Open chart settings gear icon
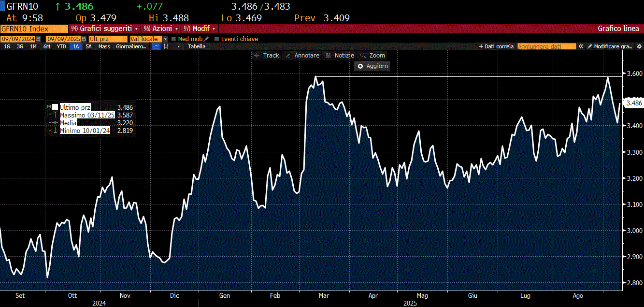 pyautogui.click(x=639, y=46)
